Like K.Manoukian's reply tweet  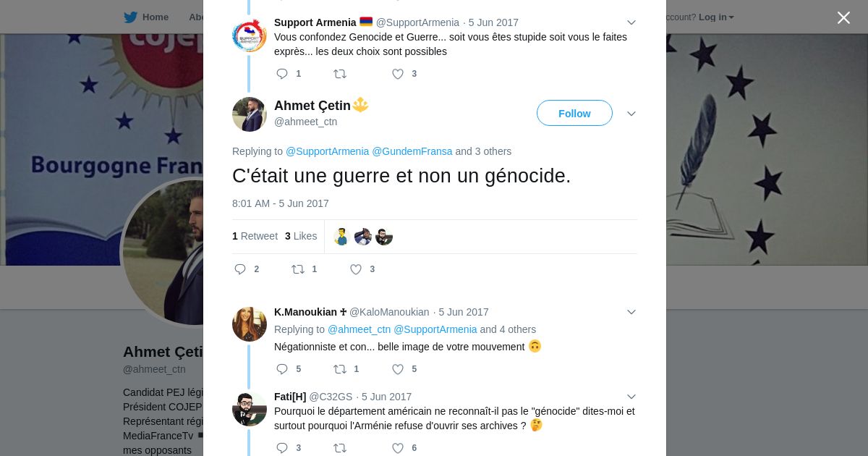[398, 369]
